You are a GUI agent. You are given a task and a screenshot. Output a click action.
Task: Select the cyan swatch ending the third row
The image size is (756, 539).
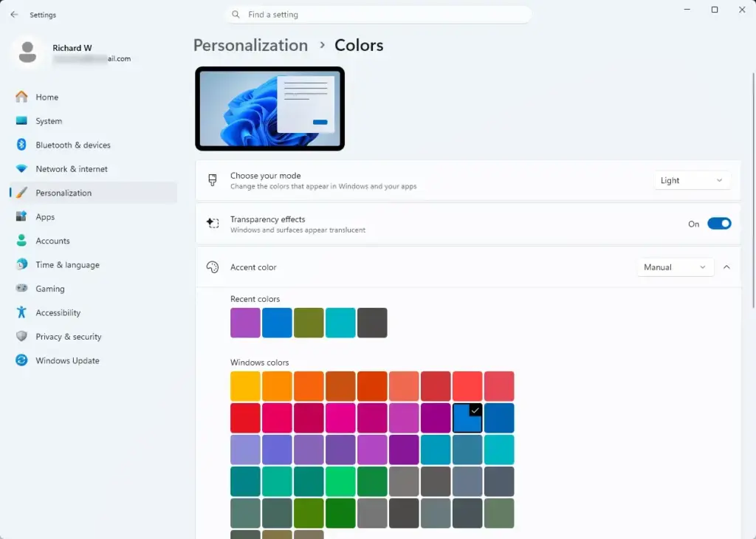[499, 450]
